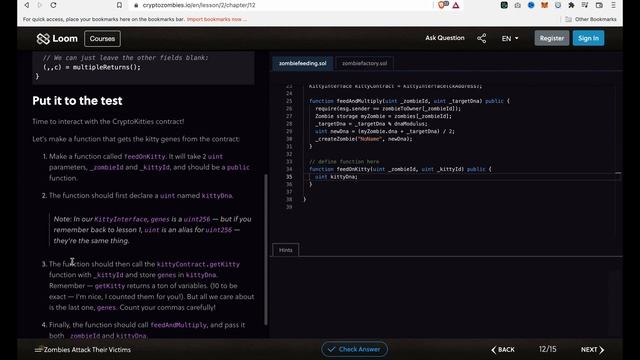Go back using browser back arrow
Screen dimensions: 640x360
(27, 5)
